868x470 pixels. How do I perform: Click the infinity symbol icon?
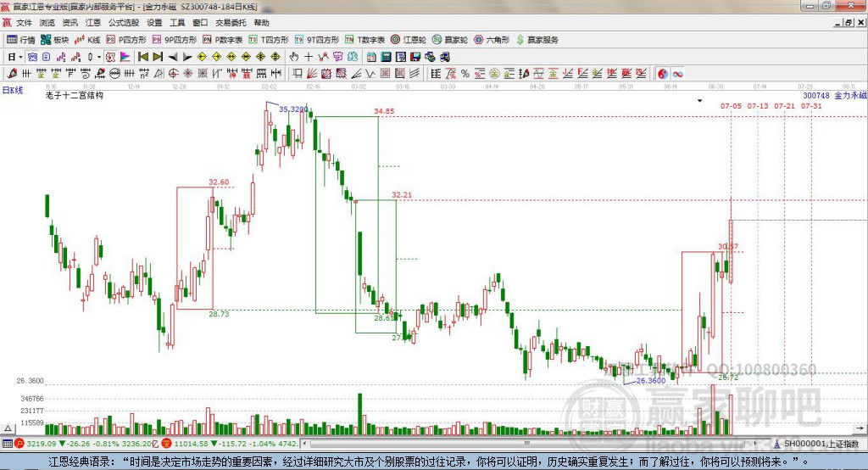point(677,74)
